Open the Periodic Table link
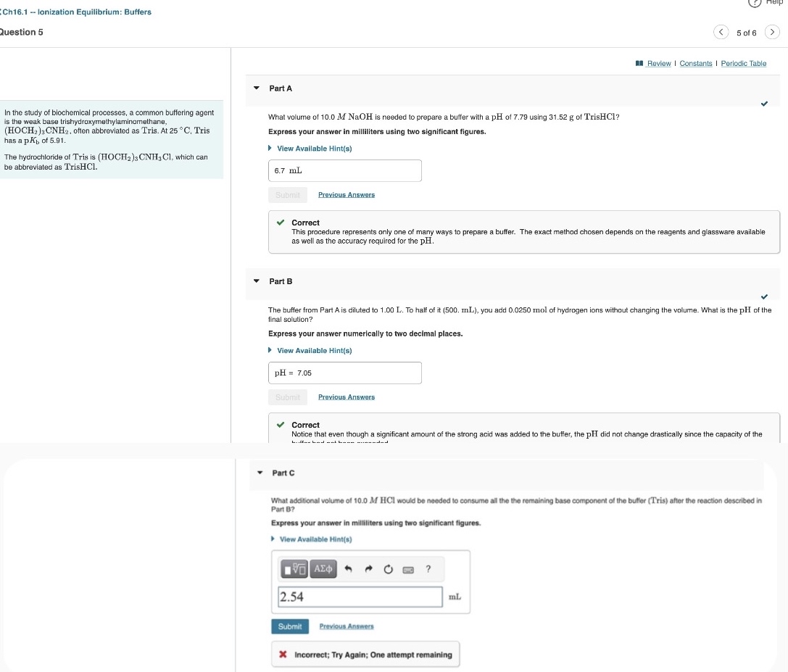 [x=743, y=63]
